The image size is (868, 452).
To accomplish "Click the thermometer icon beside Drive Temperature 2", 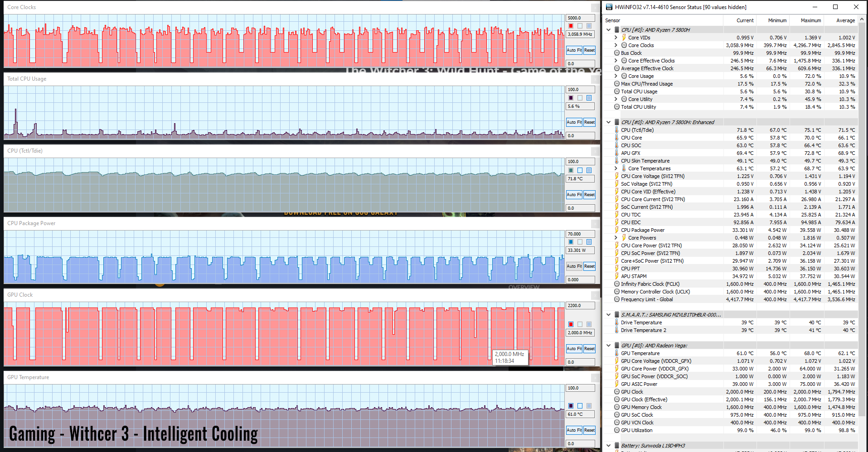I will pos(617,330).
